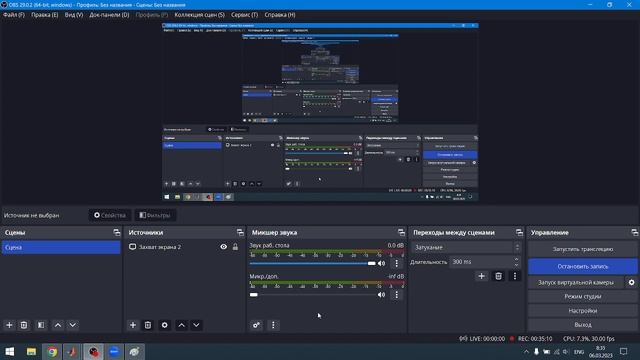The width and height of the screenshot is (640, 360).
Task: Increase transition duration stepper
Action: tap(516, 259)
